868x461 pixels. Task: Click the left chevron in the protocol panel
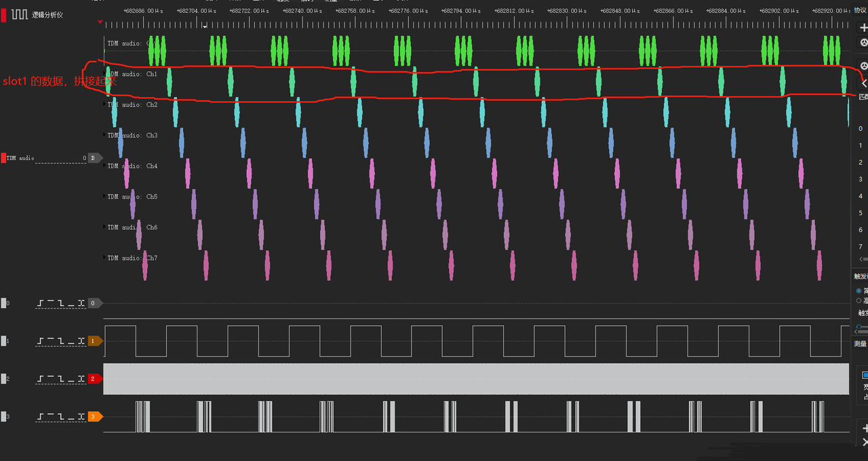[x=865, y=83]
